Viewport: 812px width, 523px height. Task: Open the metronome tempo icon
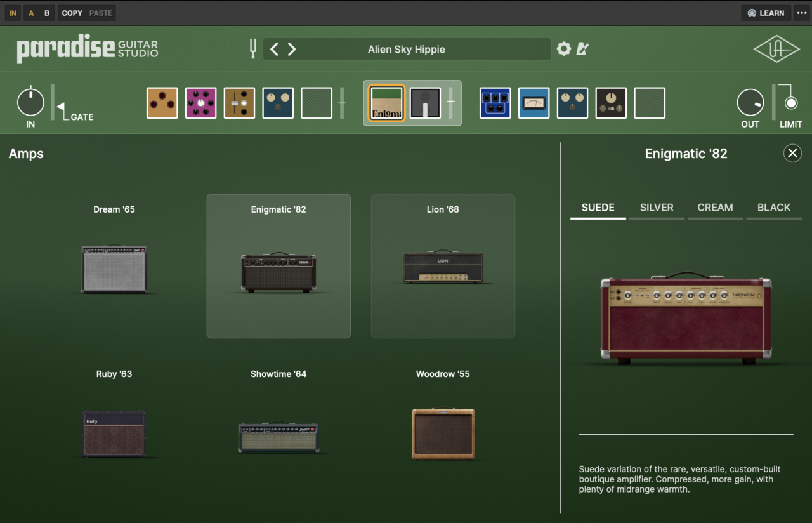point(582,49)
